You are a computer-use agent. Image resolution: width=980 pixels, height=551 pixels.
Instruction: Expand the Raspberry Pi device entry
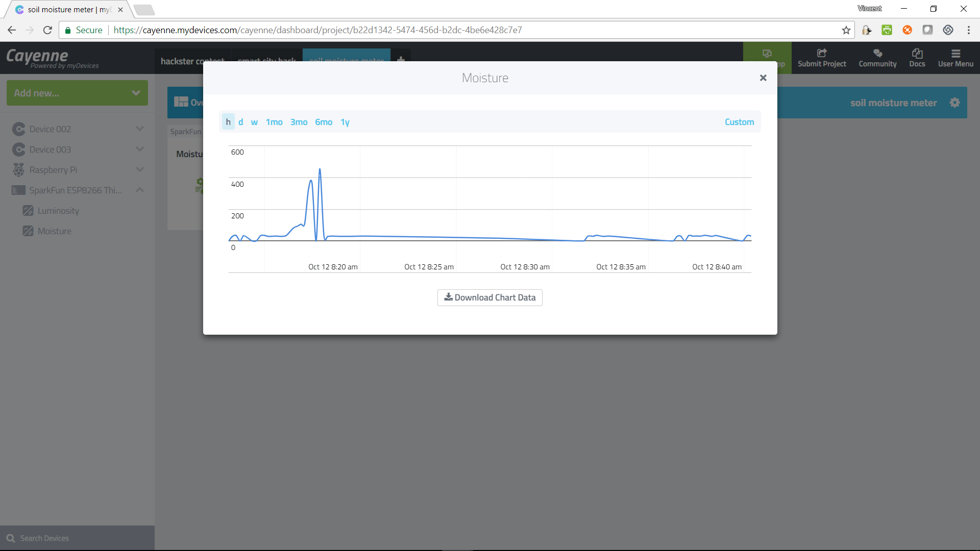139,170
